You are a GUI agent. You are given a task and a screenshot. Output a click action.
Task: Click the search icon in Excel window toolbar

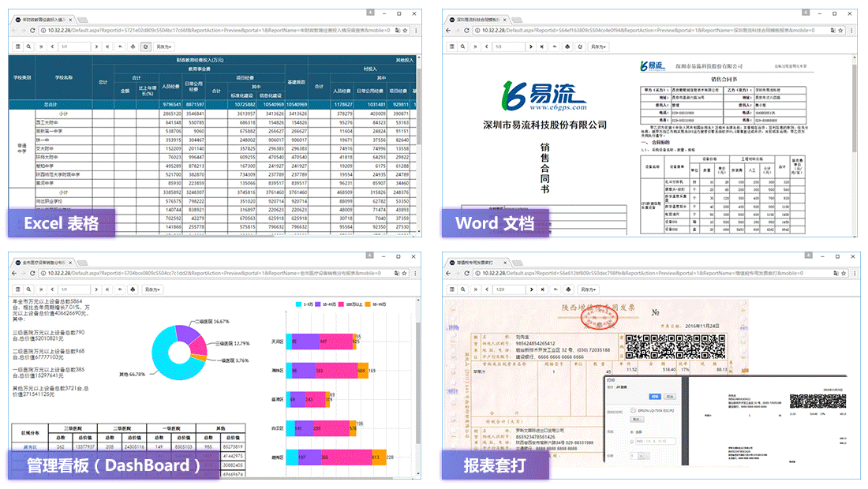28,47
